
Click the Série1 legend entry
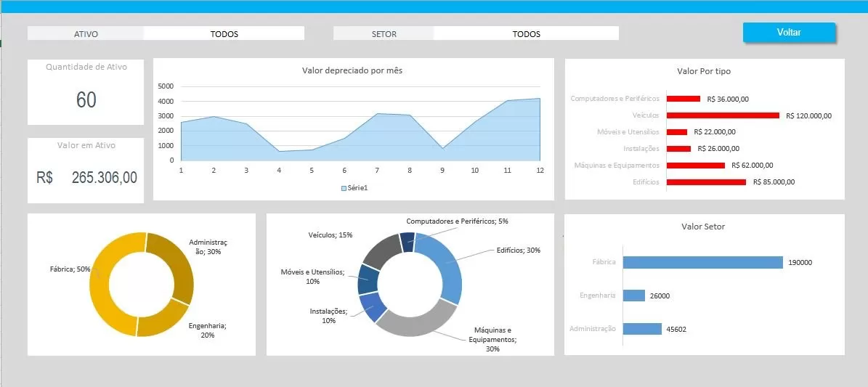pos(354,188)
